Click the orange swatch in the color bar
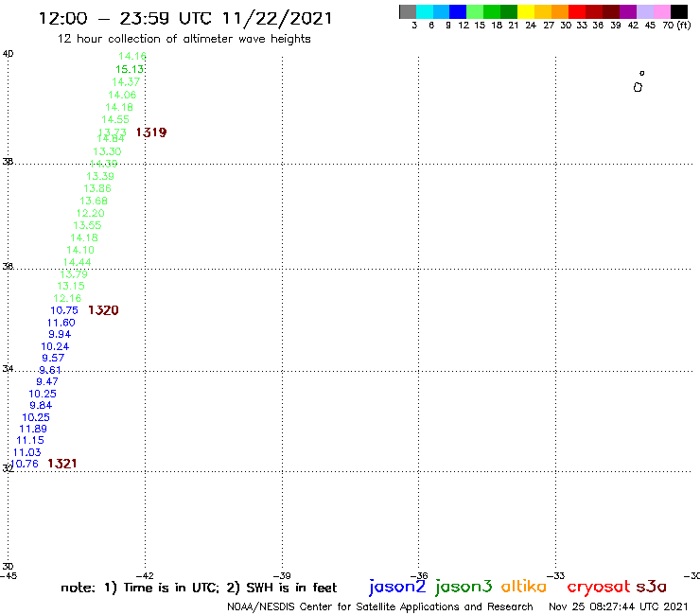 (560, 11)
